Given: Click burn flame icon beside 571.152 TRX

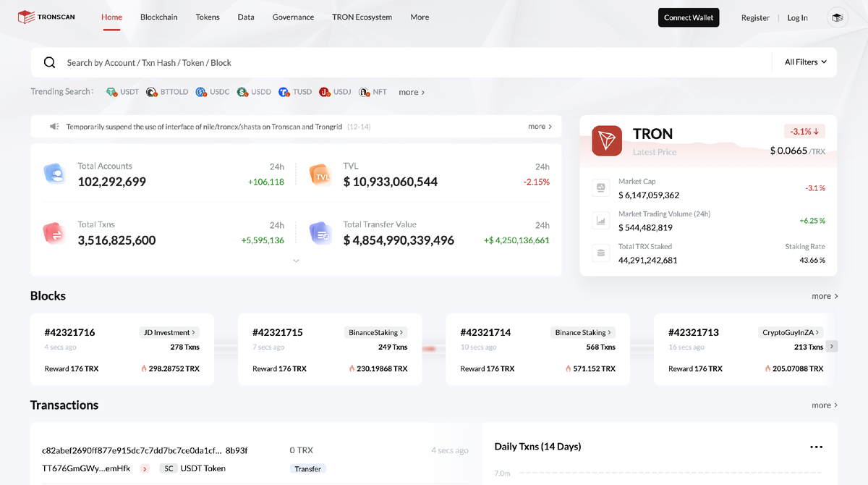Looking at the screenshot, I should [x=569, y=368].
